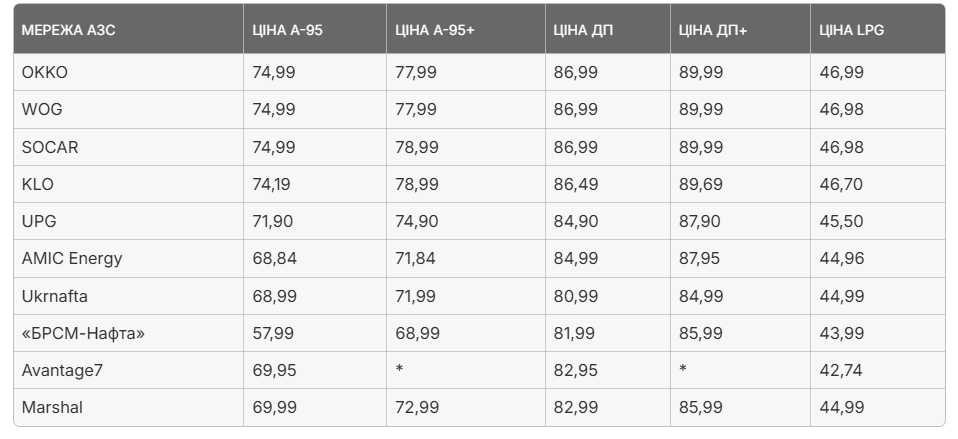Select the 42,74 LPG price cell
The height and width of the screenshot is (439, 958).
click(841, 370)
